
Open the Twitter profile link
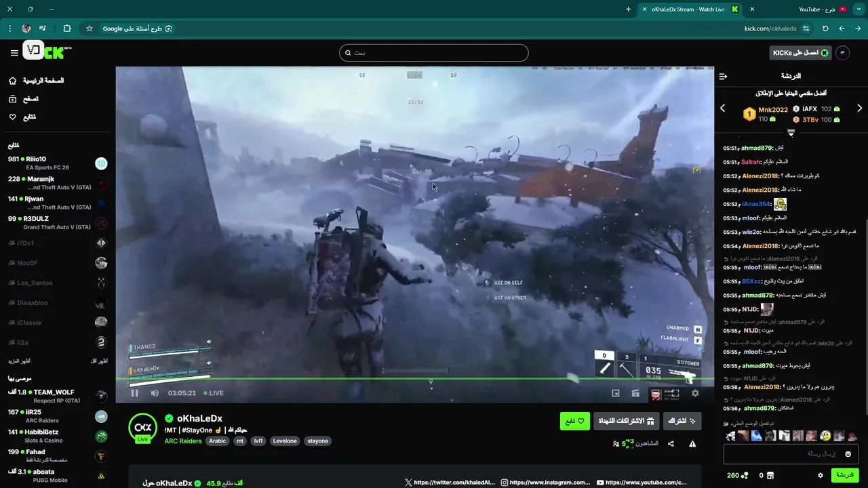click(x=450, y=483)
